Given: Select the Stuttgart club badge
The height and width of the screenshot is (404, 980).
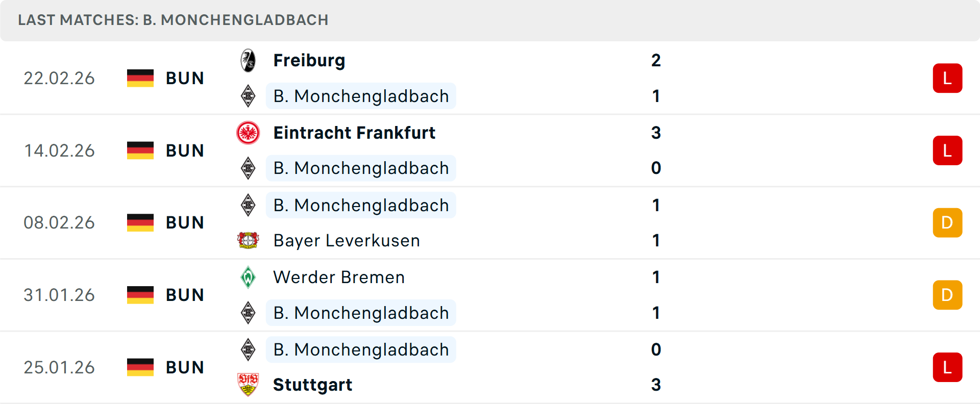Looking at the screenshot, I should click(248, 385).
